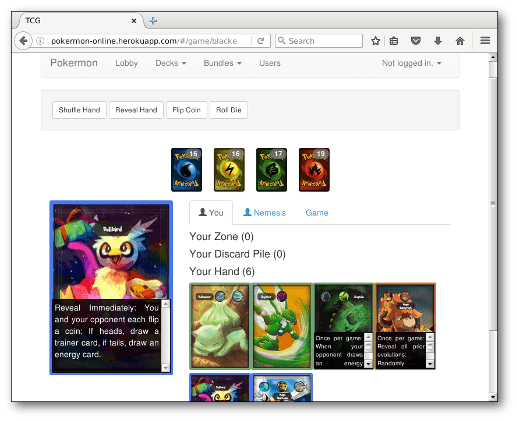
Task: Open a new tab with the plus icon
Action: coord(153,21)
